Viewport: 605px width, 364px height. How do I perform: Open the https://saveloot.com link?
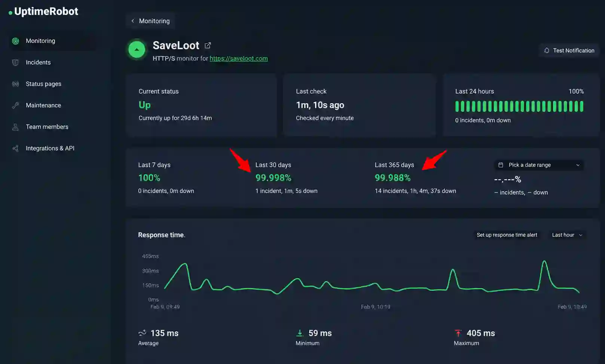239,58
